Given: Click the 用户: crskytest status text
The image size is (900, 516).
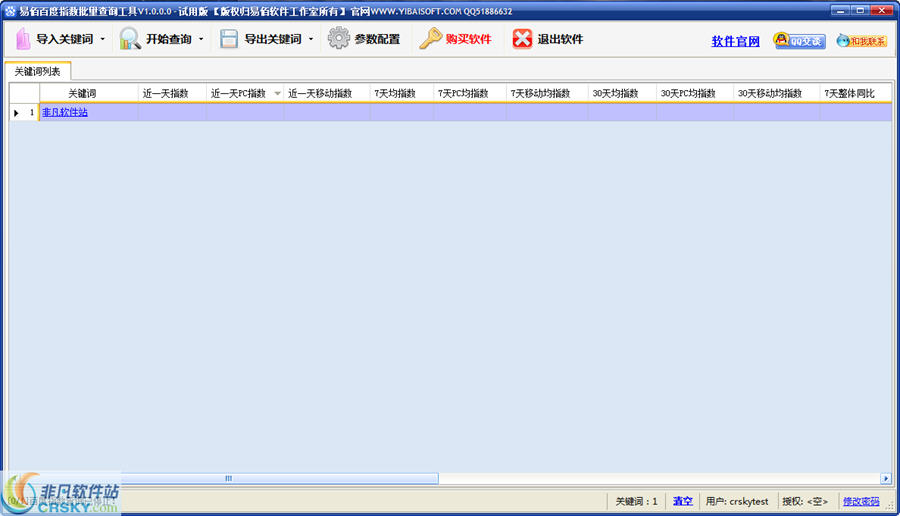Looking at the screenshot, I should (x=737, y=501).
